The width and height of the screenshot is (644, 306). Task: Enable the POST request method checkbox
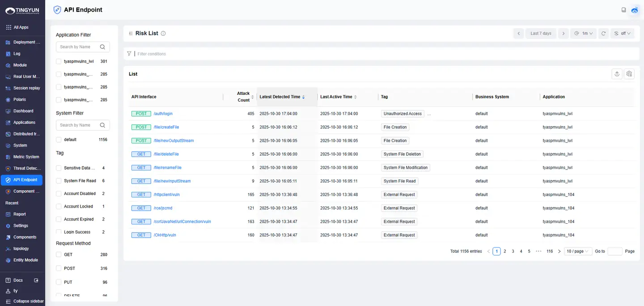[x=59, y=268]
